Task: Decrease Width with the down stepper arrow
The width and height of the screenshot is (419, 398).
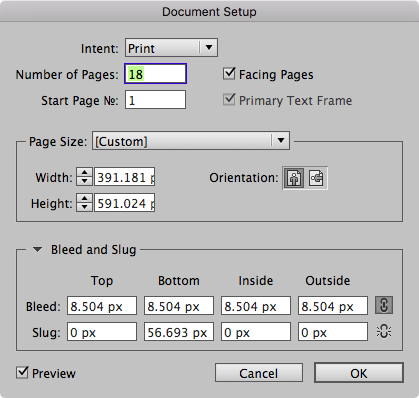Action: click(x=84, y=181)
